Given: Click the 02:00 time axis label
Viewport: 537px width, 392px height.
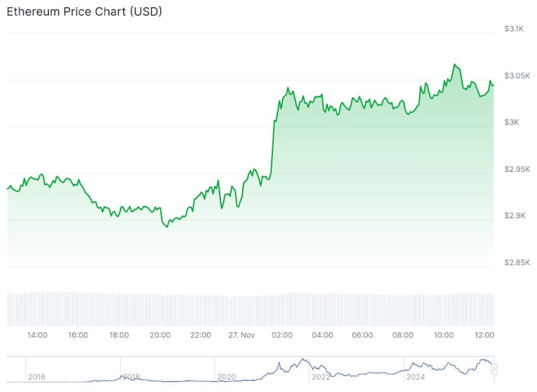Looking at the screenshot, I should click(282, 335).
